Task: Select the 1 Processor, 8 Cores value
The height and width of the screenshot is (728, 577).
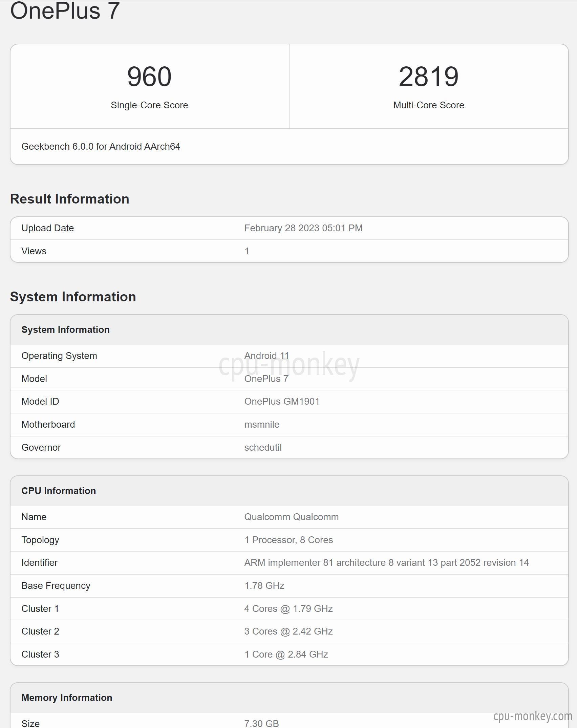Action: (289, 540)
